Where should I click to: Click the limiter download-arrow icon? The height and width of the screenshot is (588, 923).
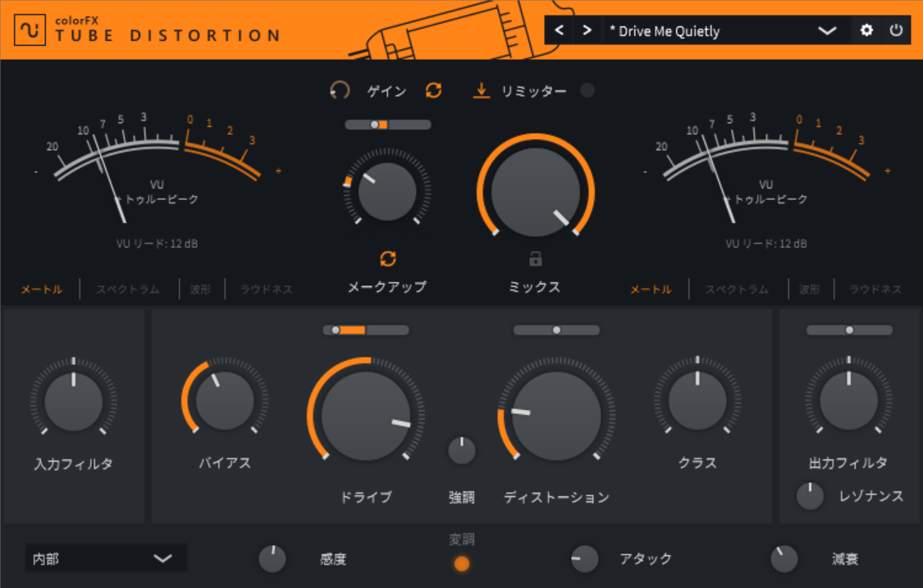(482, 90)
